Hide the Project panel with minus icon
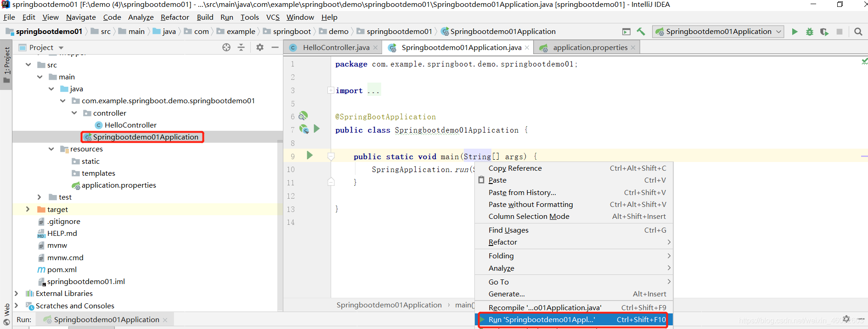The width and height of the screenshot is (868, 329). coord(275,47)
